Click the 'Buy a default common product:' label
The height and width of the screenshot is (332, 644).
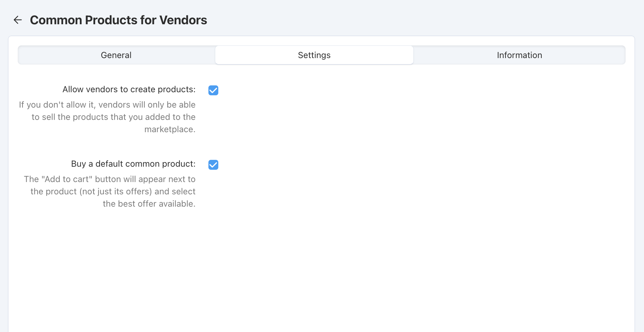click(x=133, y=164)
